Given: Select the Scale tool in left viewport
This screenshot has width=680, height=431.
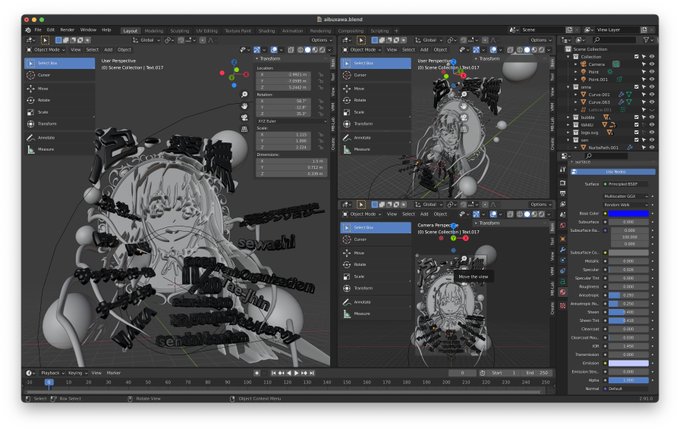Looking at the screenshot, I should tap(59, 112).
